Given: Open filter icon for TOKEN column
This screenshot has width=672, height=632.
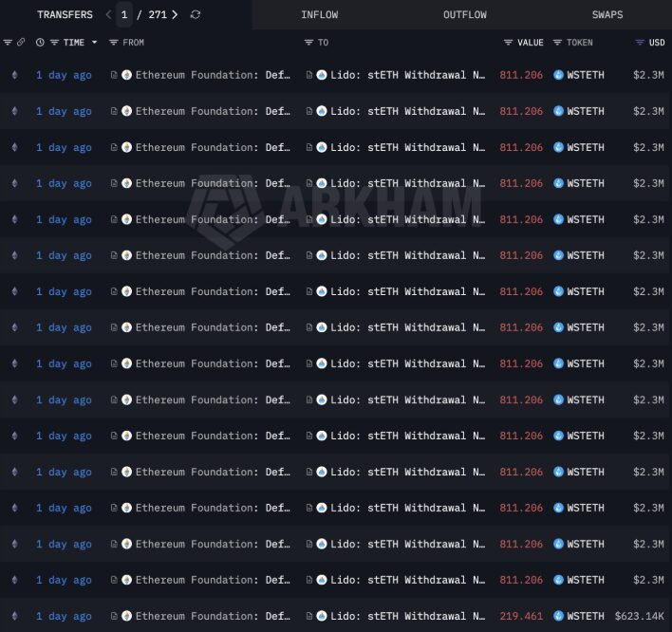Looking at the screenshot, I should point(558,43).
